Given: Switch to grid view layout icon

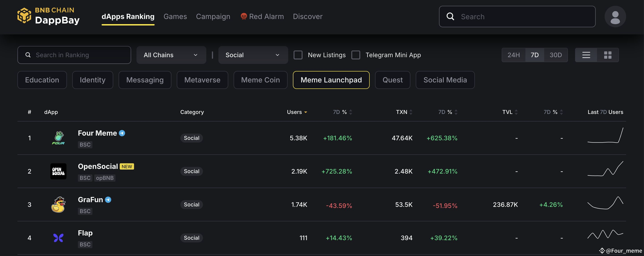Looking at the screenshot, I should point(608,55).
